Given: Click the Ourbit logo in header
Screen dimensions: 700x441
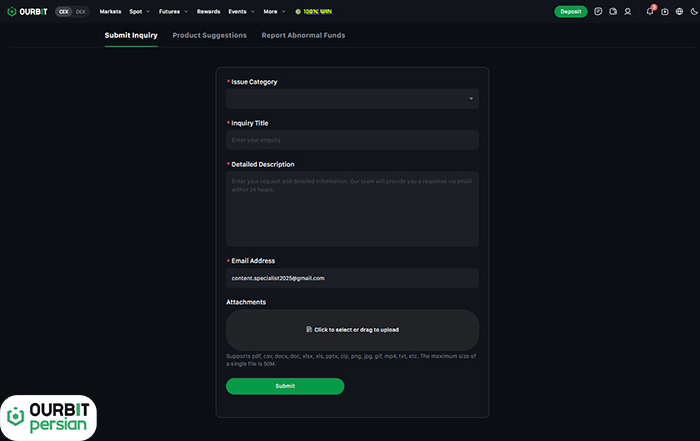Looking at the screenshot, I should 28,12.
